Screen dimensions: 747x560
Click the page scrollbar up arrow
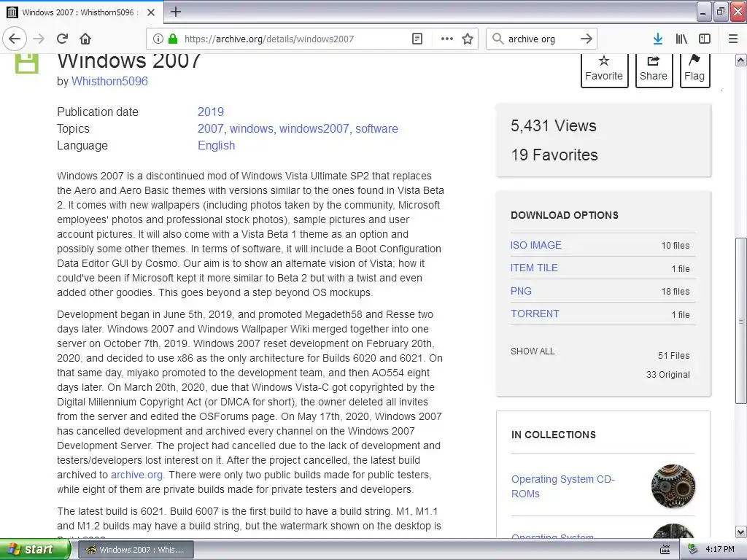tap(741, 61)
